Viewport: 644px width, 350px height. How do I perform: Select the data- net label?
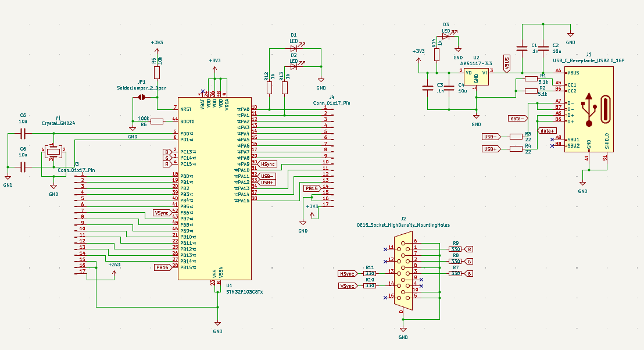pyautogui.click(x=517, y=118)
